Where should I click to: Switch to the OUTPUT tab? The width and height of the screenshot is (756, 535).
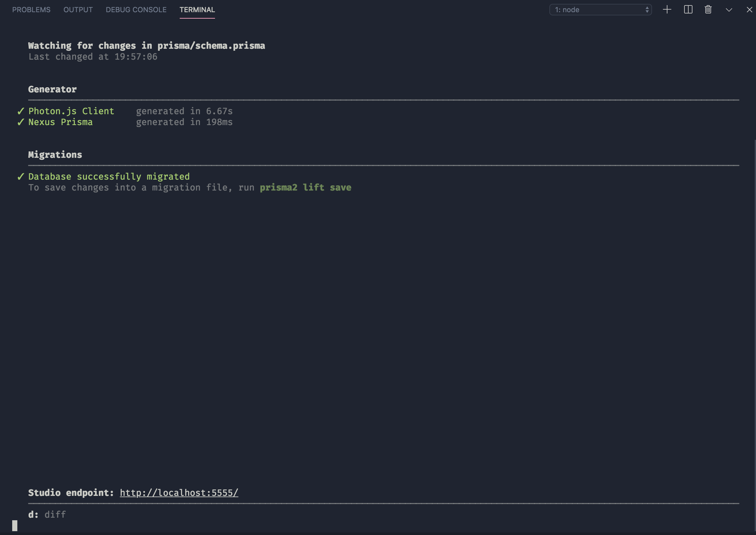point(78,10)
